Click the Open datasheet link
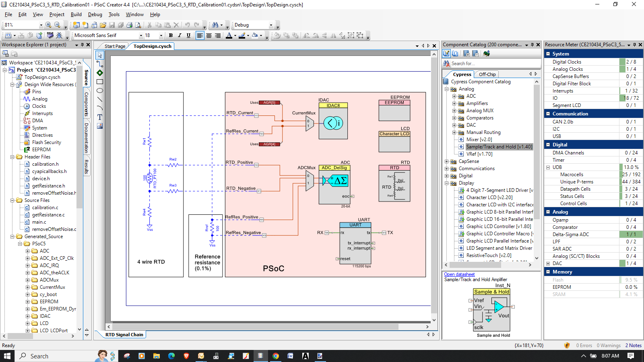644x362 pixels. [459, 274]
